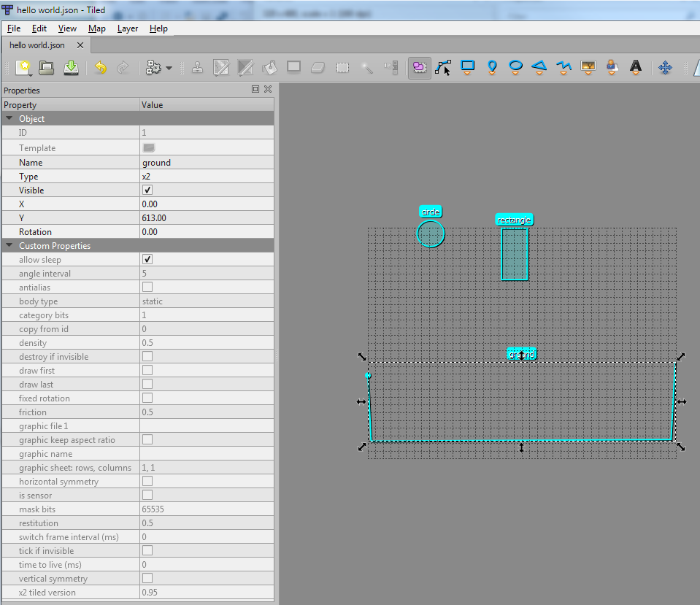Choose the Insert Polygon tool
The image size is (700, 605).
coord(539,68)
